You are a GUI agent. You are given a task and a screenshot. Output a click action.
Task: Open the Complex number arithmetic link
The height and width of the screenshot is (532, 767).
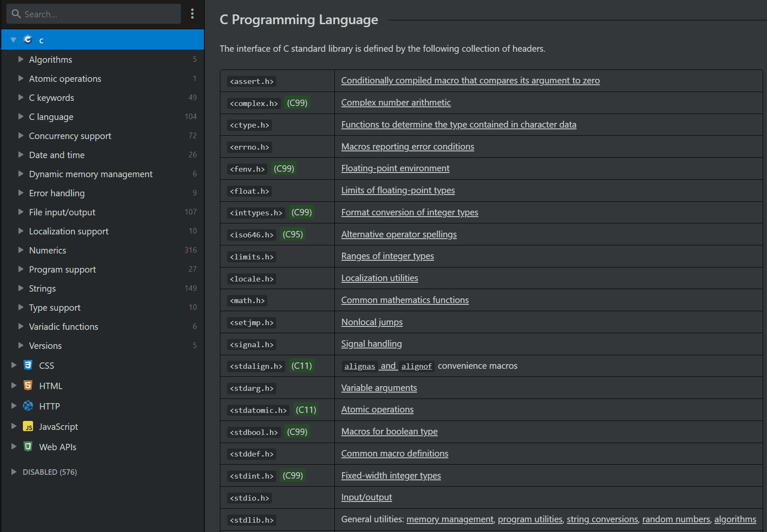coord(395,102)
